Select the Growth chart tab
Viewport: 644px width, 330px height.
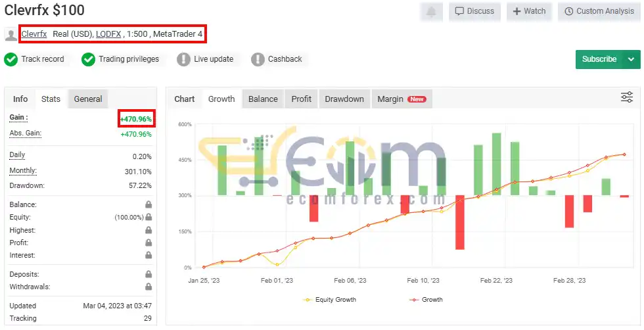[x=221, y=99]
